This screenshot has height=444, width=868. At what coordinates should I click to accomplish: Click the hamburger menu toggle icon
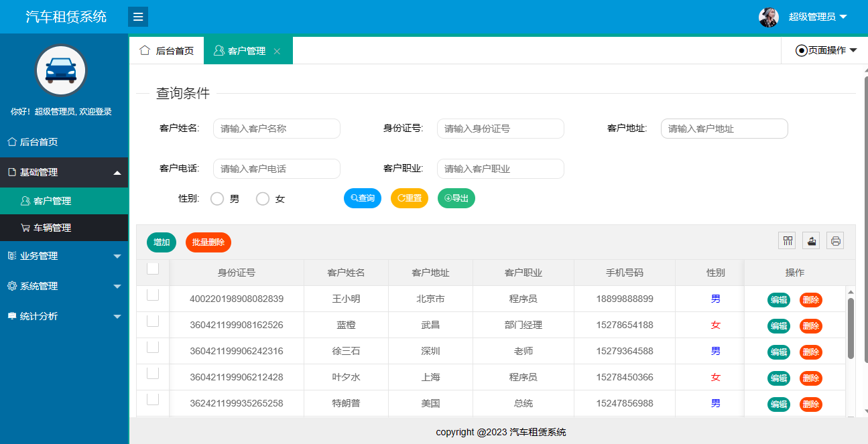pyautogui.click(x=138, y=17)
